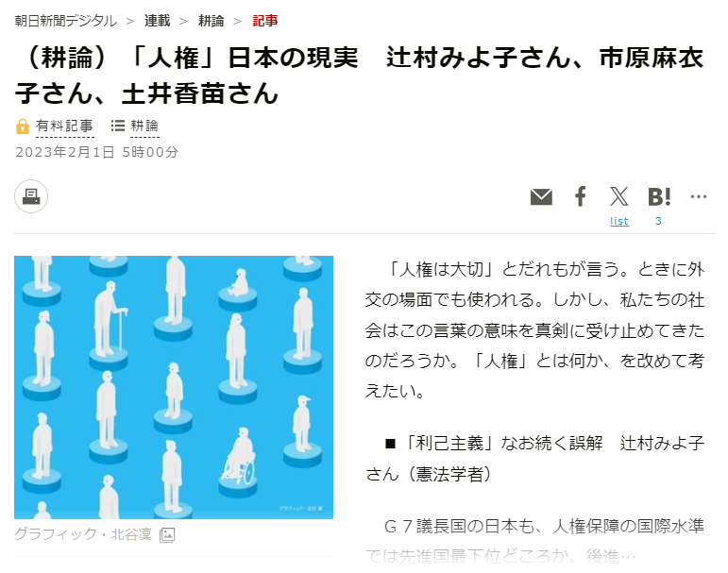Open more sharing options ellipsis
The image size is (728, 573).
(699, 197)
